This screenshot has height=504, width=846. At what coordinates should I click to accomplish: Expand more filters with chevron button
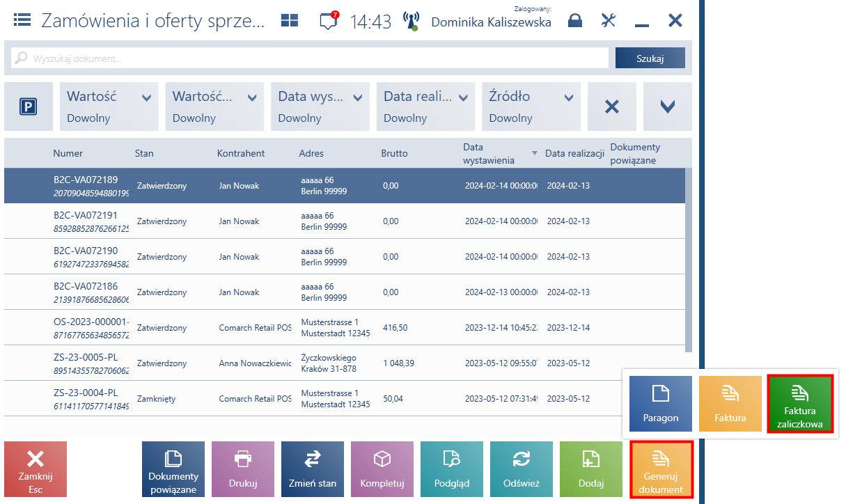tap(668, 107)
